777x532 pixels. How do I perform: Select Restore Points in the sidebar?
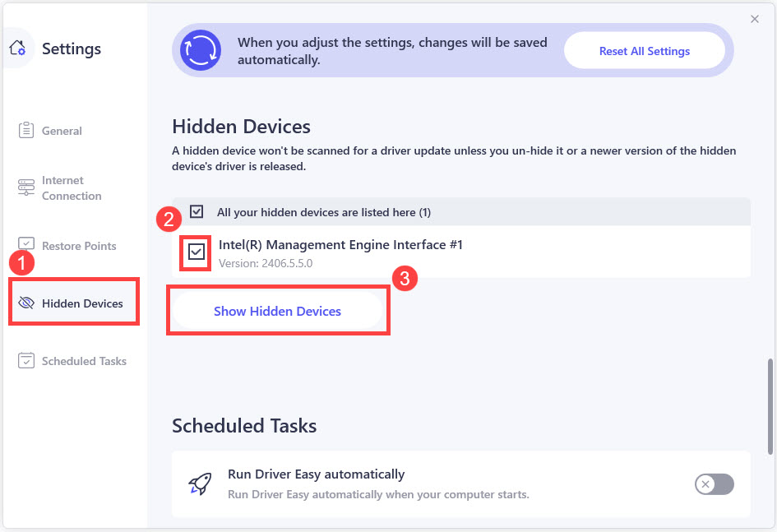[79, 246]
